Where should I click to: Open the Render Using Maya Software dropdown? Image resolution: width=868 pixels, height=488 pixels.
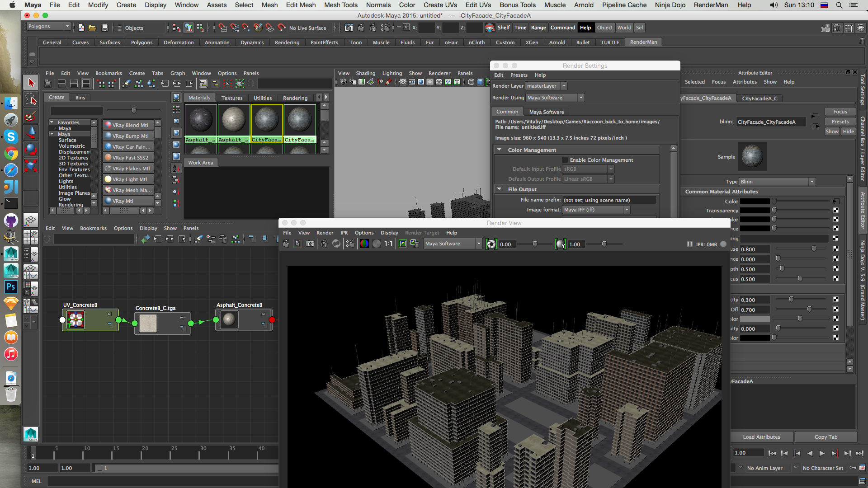(555, 98)
